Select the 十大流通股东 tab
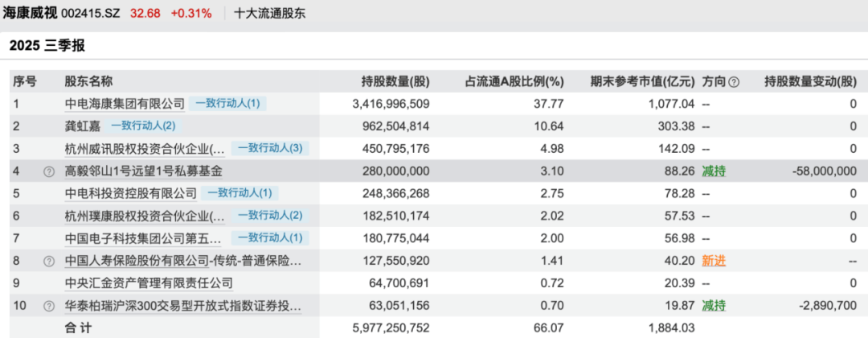The width and height of the screenshot is (868, 338). tap(269, 14)
